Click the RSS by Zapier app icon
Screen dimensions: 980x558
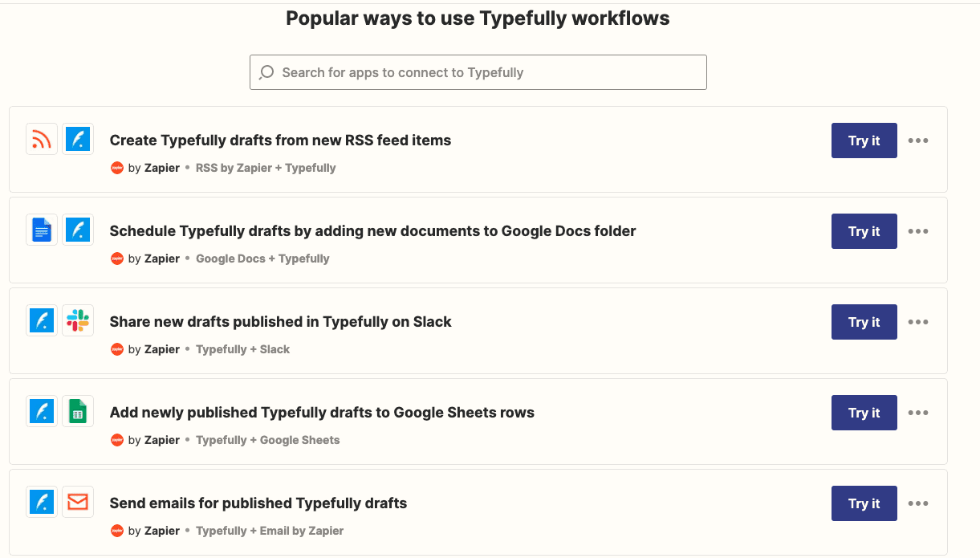(41, 138)
